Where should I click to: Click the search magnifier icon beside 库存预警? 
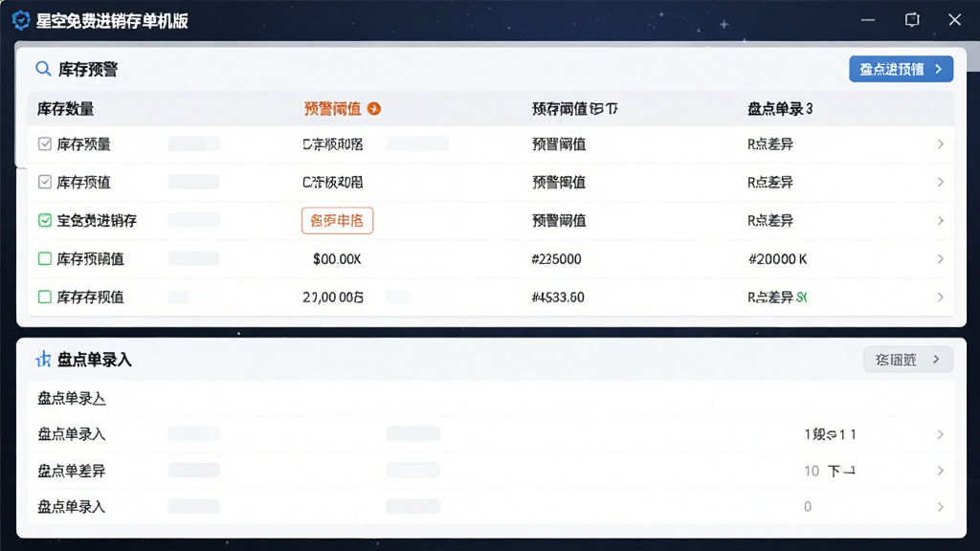tap(43, 69)
